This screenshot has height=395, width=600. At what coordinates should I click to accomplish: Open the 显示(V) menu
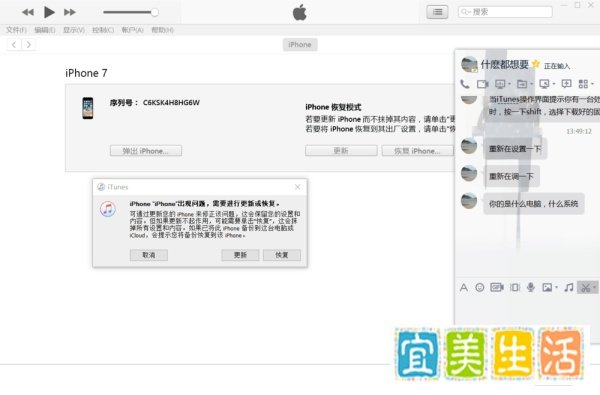coord(74,30)
